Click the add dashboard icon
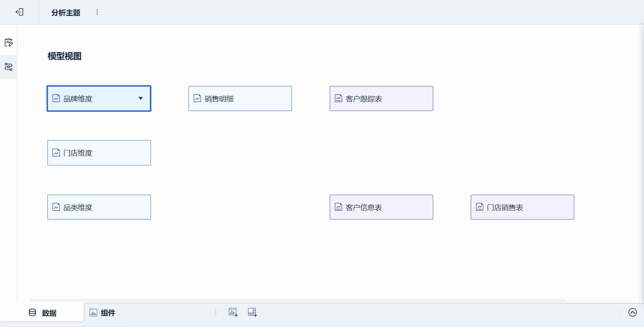Image resolution: width=644 pixels, height=327 pixels. pos(252,313)
